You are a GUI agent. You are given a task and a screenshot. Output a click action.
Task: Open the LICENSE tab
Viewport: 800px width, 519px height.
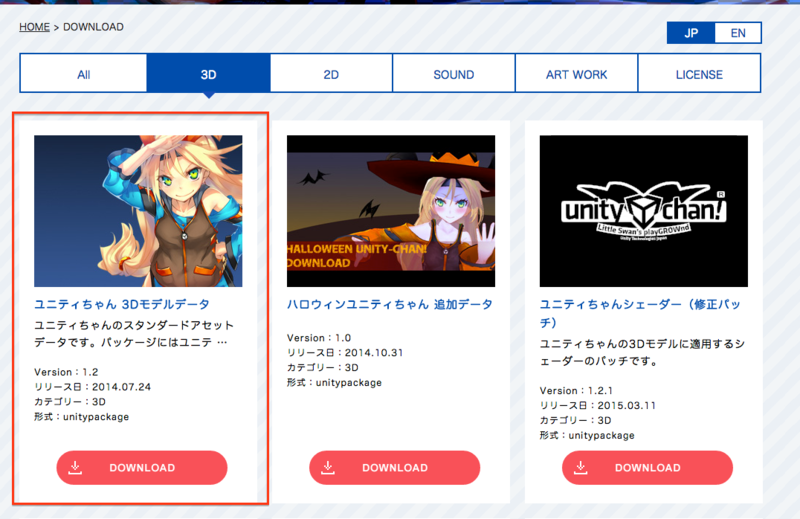(x=699, y=75)
